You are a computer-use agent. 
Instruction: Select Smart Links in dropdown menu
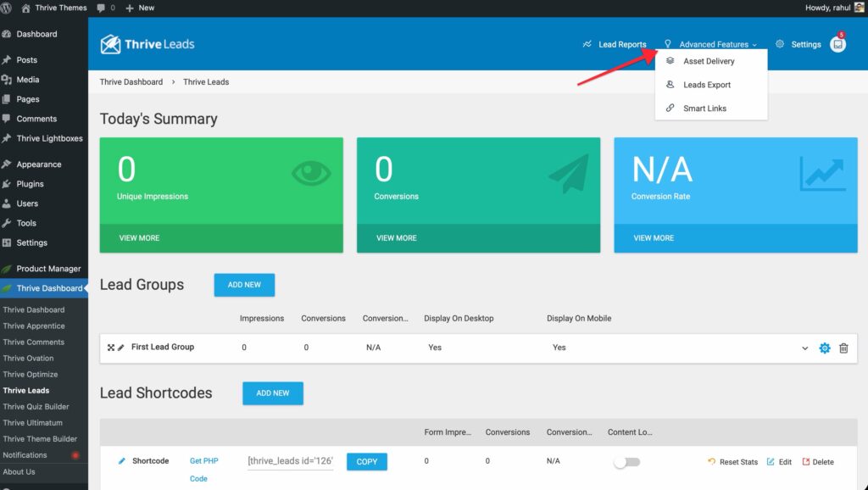point(704,109)
